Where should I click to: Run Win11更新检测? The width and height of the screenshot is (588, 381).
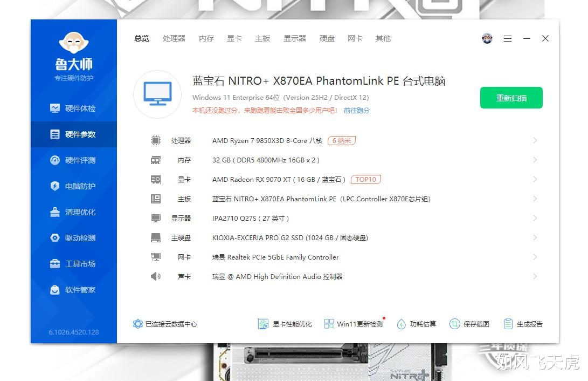(x=354, y=324)
